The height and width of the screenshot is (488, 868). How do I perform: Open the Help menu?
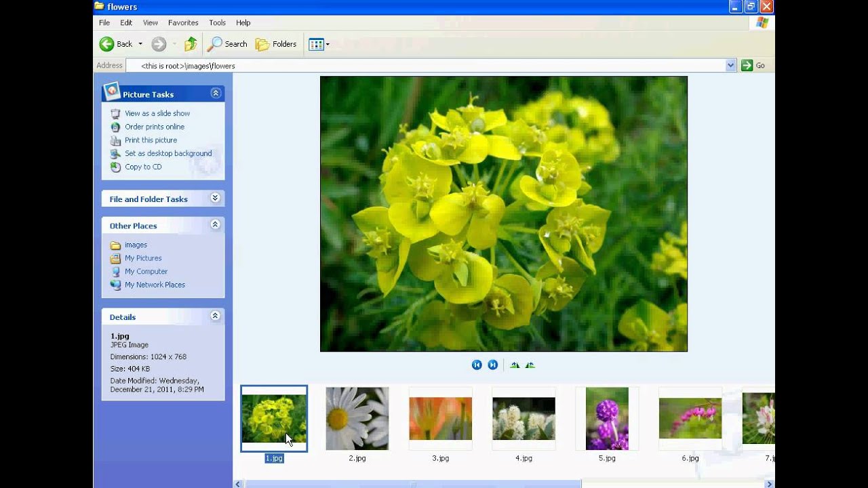[243, 23]
